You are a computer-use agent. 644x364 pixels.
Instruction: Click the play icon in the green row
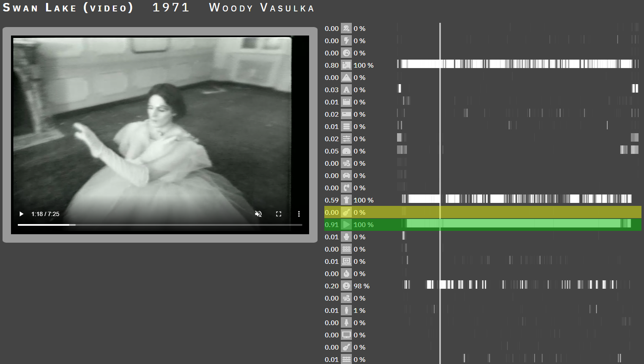pyautogui.click(x=346, y=224)
